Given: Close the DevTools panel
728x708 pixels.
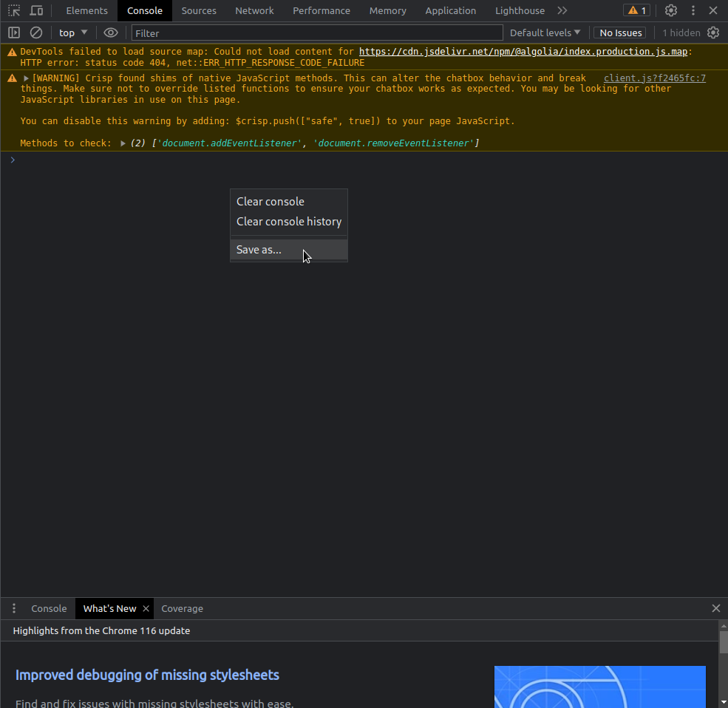Looking at the screenshot, I should pyautogui.click(x=714, y=10).
